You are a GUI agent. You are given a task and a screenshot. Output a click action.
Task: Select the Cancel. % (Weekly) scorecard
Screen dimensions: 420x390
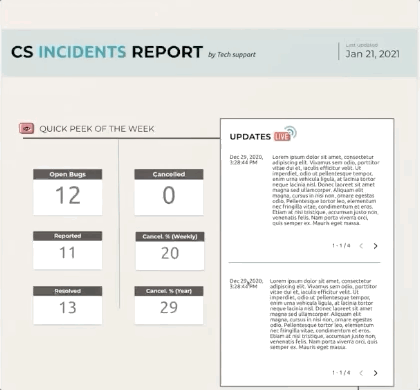pyautogui.click(x=170, y=251)
